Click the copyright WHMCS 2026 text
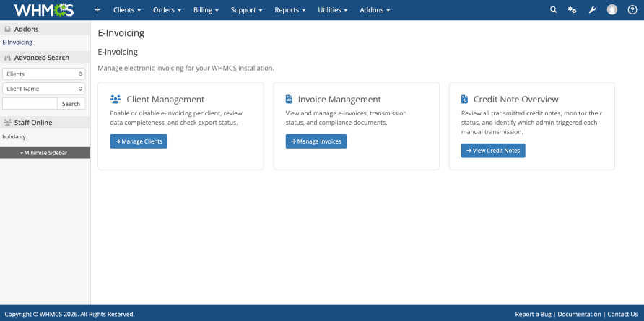The height and width of the screenshot is (321, 644). [69, 314]
